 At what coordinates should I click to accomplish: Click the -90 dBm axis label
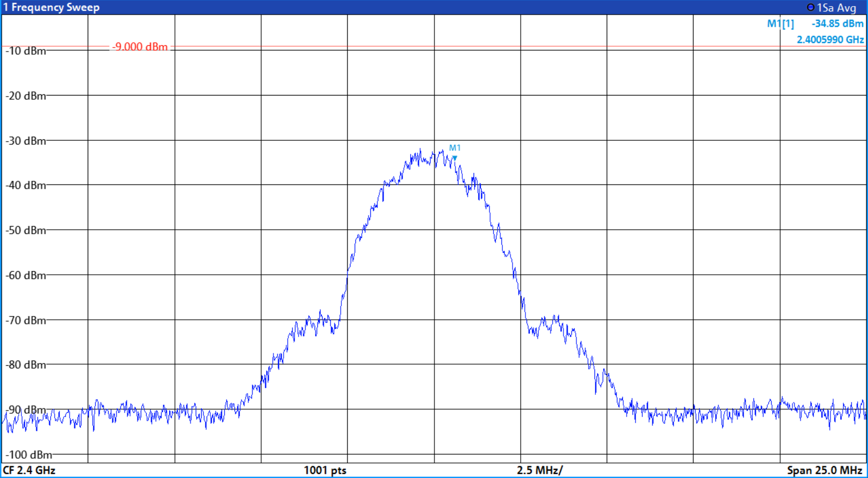click(x=26, y=410)
